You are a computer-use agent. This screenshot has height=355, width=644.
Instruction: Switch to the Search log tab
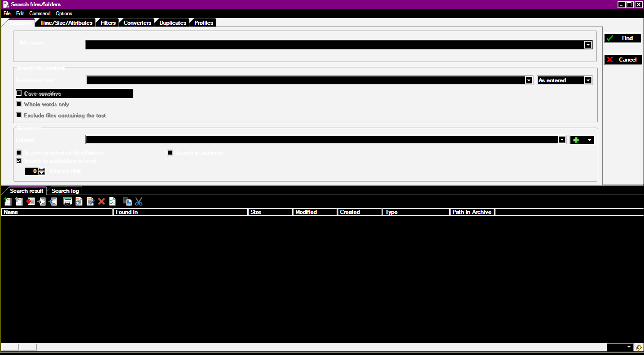(x=65, y=191)
